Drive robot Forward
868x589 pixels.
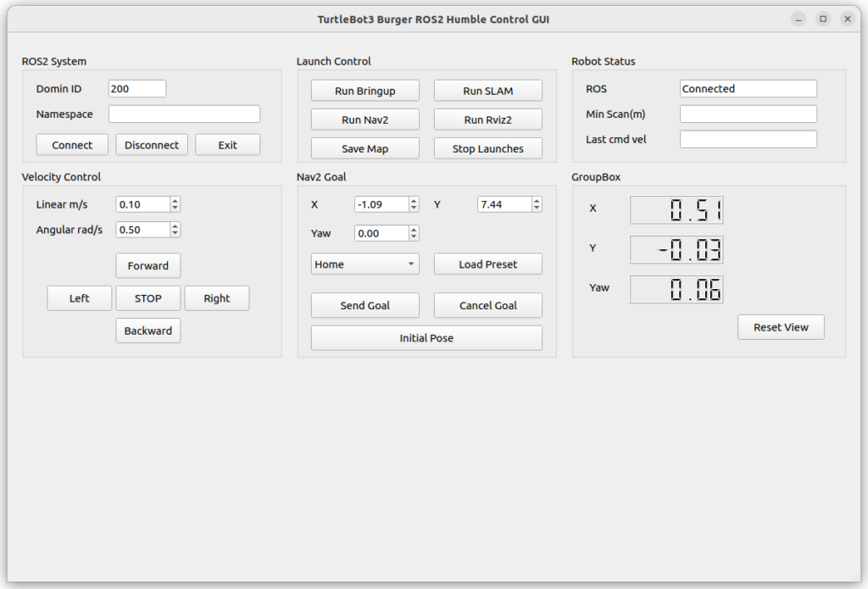[x=147, y=266]
